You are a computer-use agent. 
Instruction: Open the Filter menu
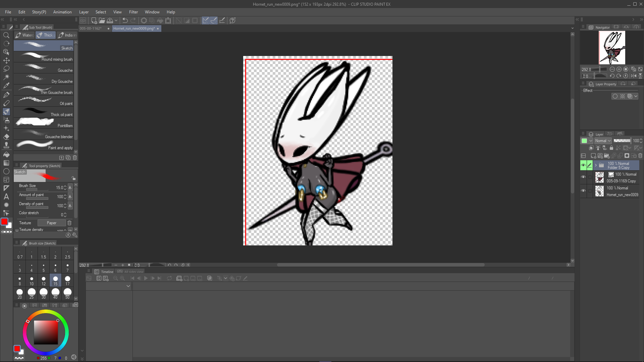click(x=133, y=12)
